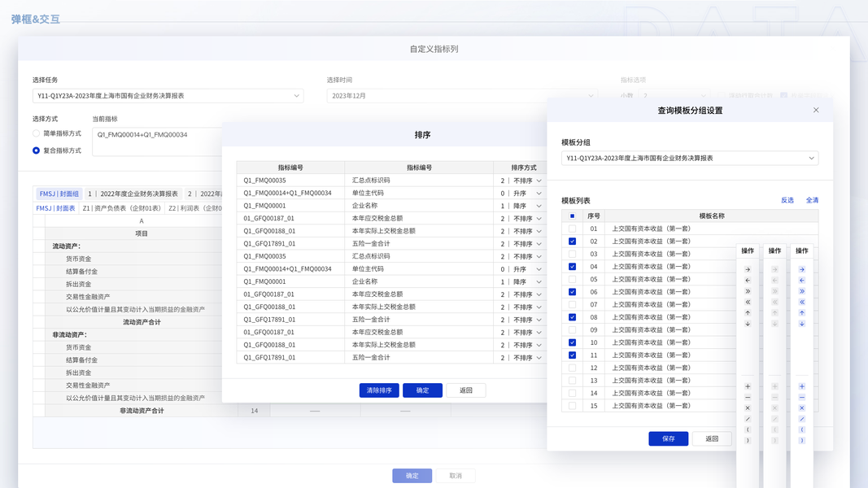Screen dimensions: 868x488
Task: Click the blue down-arrow operation icon
Action: pyautogui.click(x=801, y=324)
